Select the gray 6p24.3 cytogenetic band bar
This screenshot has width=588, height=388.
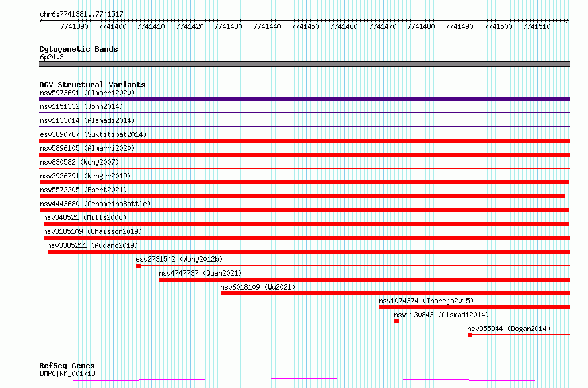pyautogui.click(x=304, y=64)
